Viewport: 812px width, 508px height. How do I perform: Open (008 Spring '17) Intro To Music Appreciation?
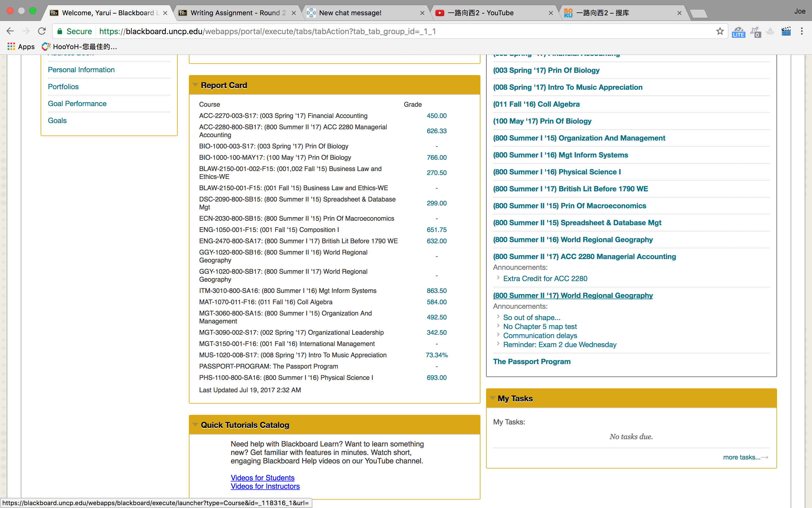click(x=568, y=87)
